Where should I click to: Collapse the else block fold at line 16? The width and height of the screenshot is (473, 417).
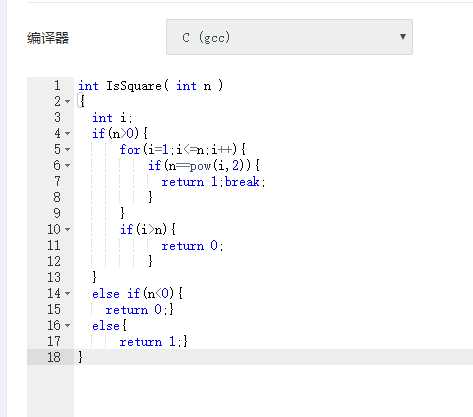(68, 325)
